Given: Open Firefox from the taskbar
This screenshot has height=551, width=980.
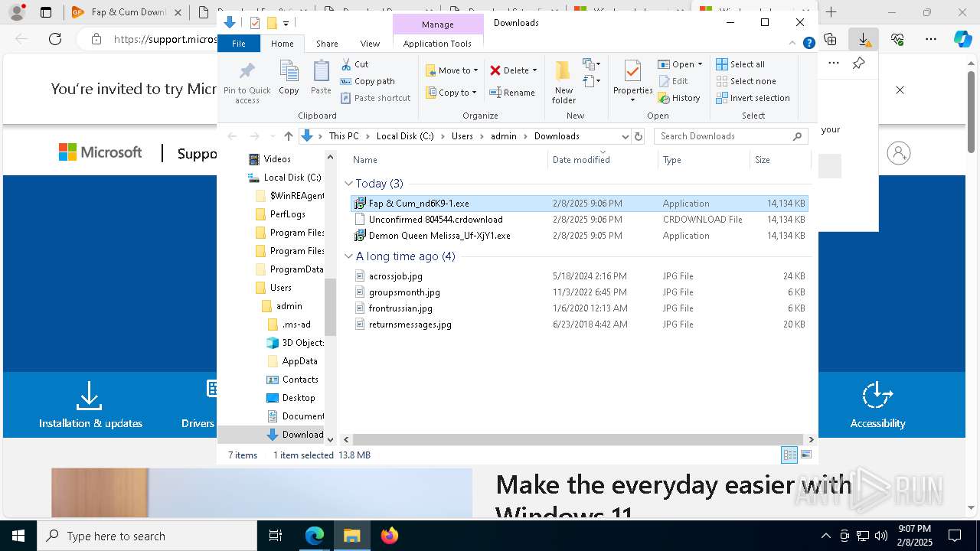Looking at the screenshot, I should coord(390,536).
